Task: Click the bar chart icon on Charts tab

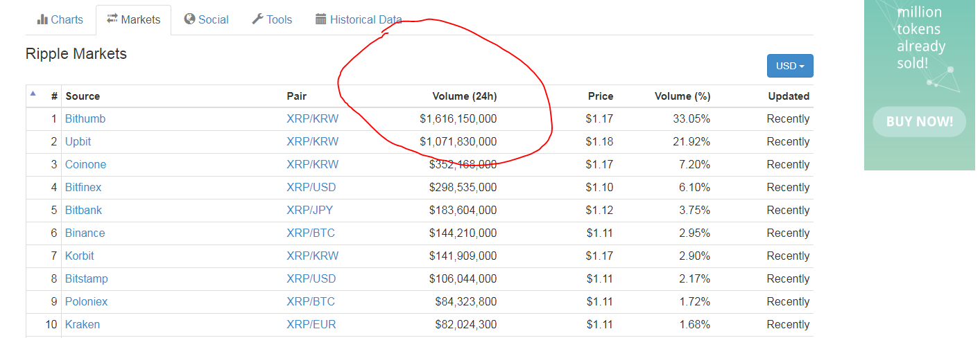Action: (42, 19)
